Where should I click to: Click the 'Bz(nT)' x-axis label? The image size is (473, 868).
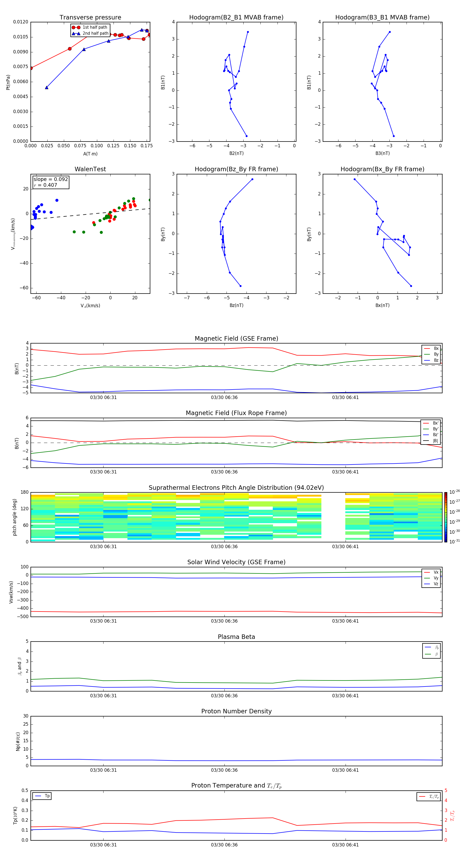click(236, 305)
